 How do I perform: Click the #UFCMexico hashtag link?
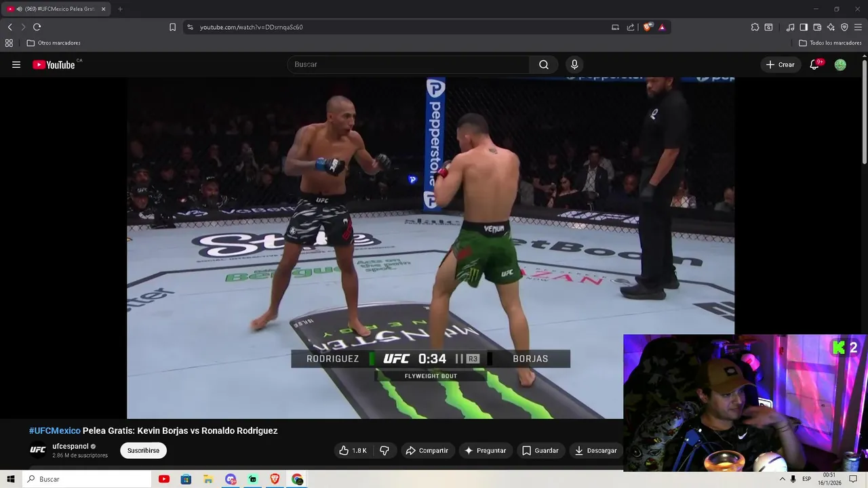[54, 431]
